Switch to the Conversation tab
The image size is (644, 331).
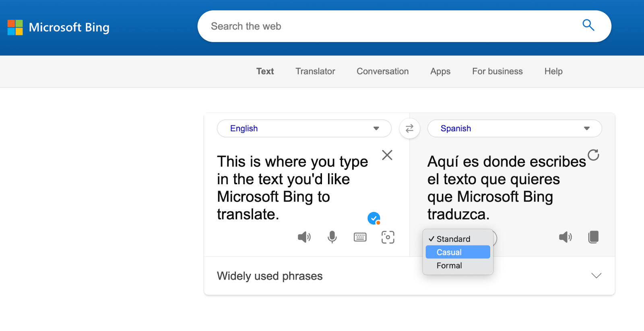click(x=382, y=71)
